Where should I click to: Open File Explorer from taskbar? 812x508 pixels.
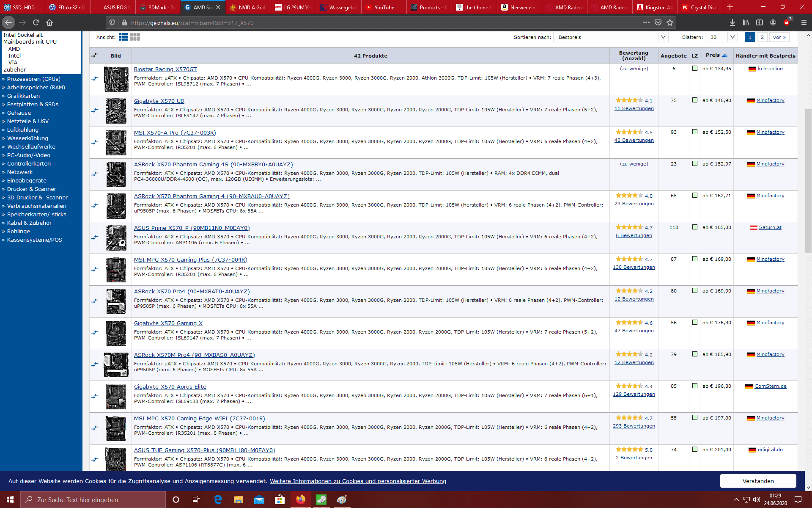239,500
